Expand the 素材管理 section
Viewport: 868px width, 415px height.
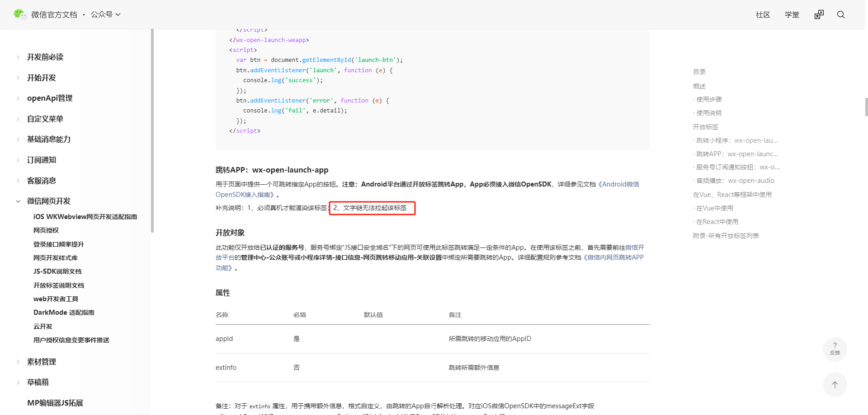[x=42, y=362]
